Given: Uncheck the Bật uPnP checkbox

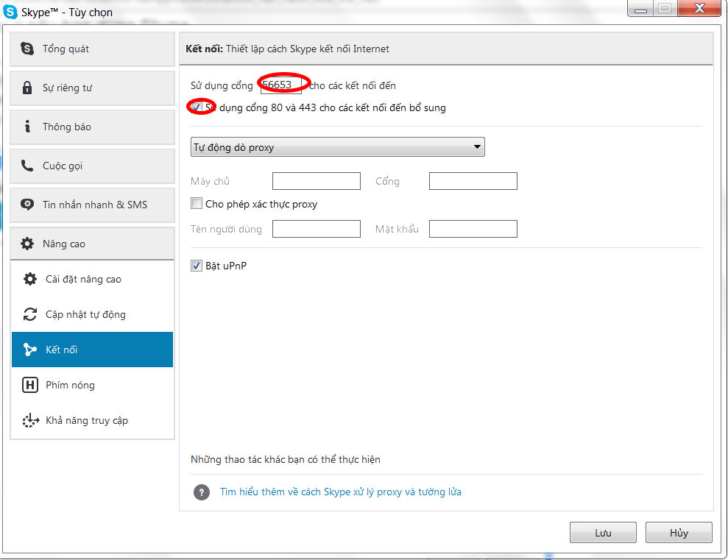Looking at the screenshot, I should tap(197, 266).
